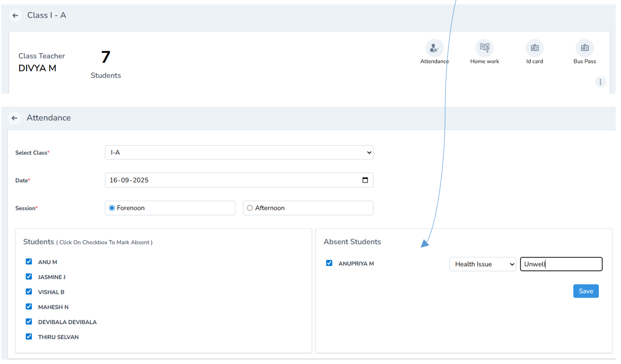Mark VISHAL B as absent

(x=28, y=291)
